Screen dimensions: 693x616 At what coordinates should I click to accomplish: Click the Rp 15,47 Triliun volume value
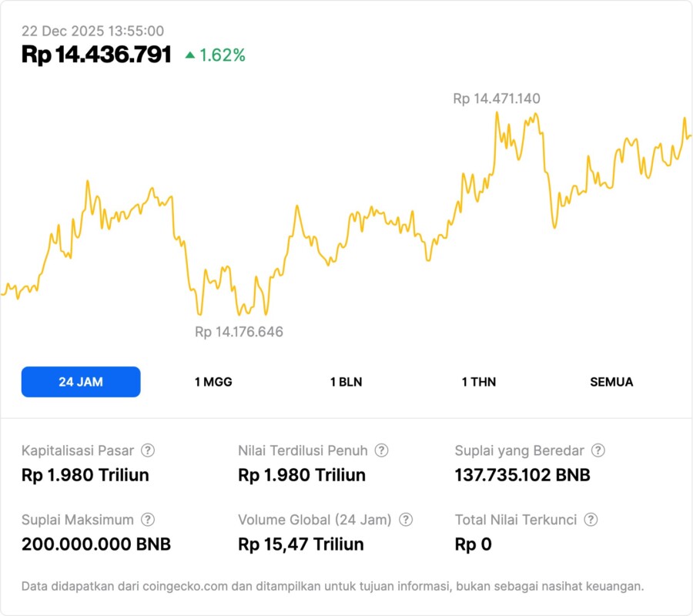pyautogui.click(x=301, y=544)
